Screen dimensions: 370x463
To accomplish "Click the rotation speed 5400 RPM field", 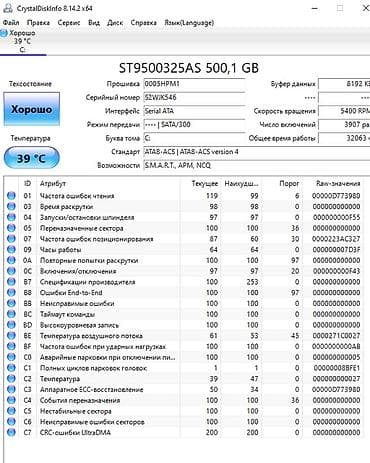I will click(x=344, y=111).
